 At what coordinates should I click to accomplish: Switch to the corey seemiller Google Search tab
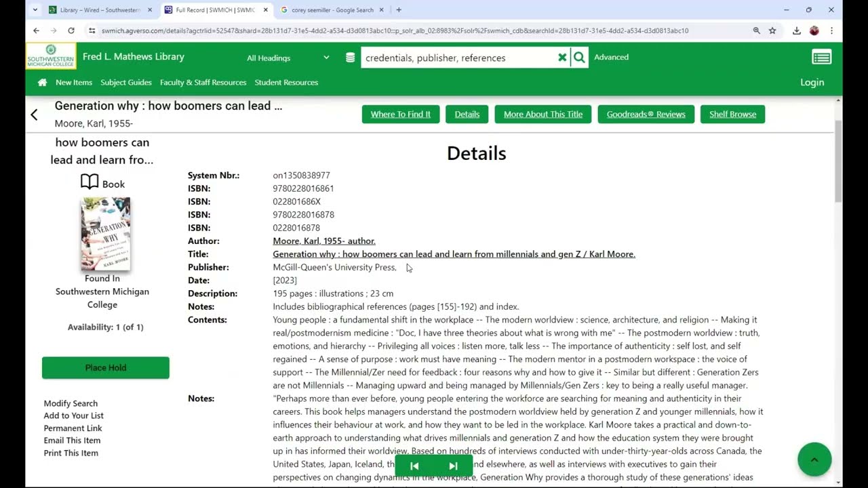click(x=332, y=10)
